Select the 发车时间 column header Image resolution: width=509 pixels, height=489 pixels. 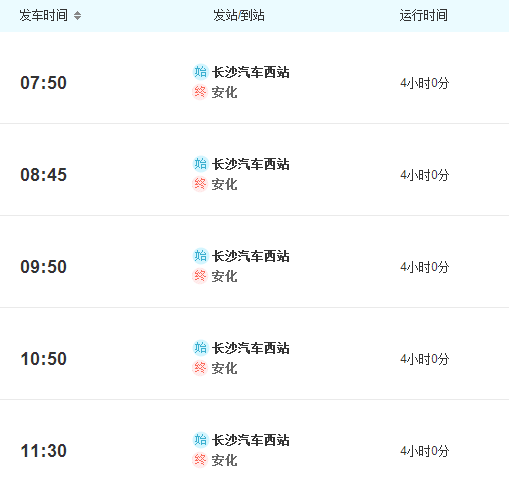pos(43,16)
